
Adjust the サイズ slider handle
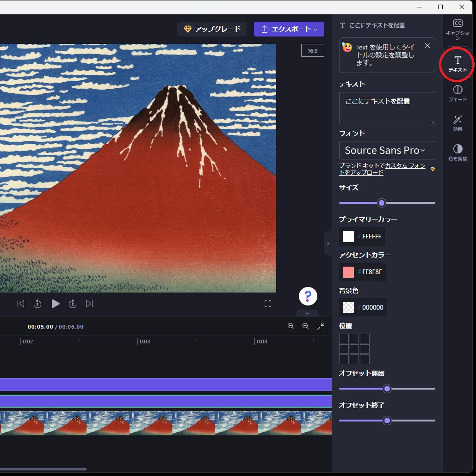(x=382, y=203)
